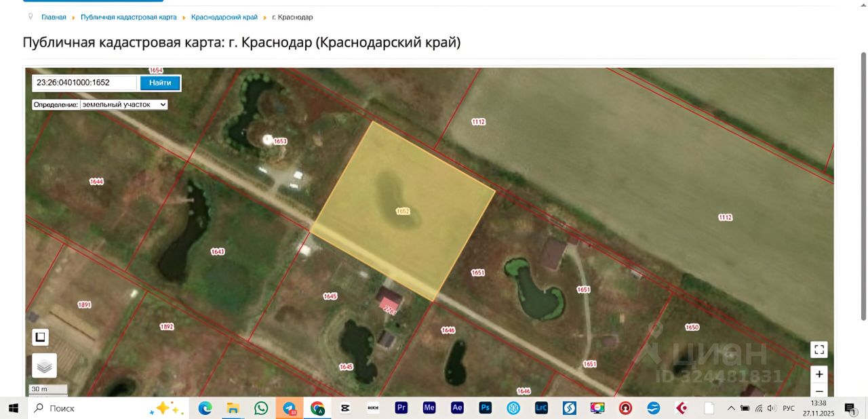The image size is (868, 419).
Task: Click the 'Найти' search button
Action: (x=161, y=83)
